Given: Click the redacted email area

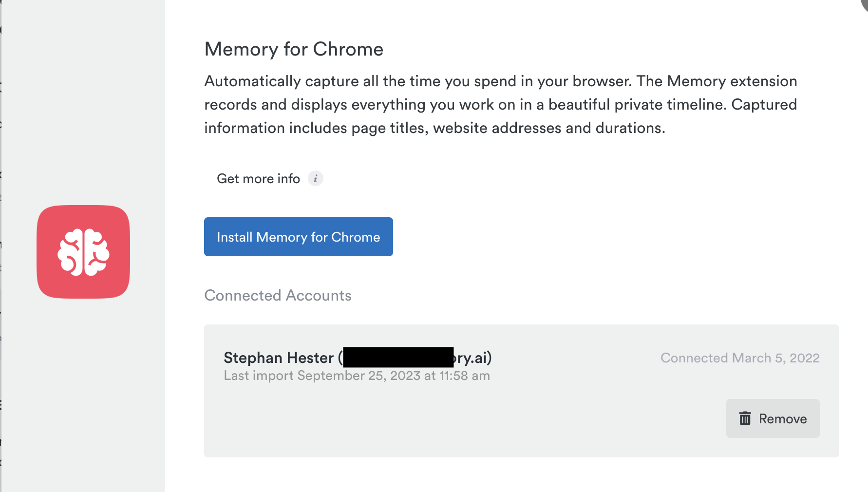Looking at the screenshot, I should tap(398, 357).
